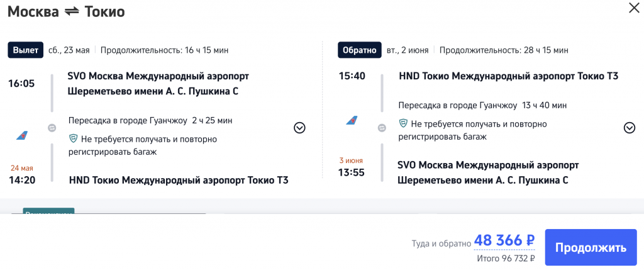Click the outbound Гуанчжоу layover text, 2 ч 25 мин

pyautogui.click(x=155, y=120)
